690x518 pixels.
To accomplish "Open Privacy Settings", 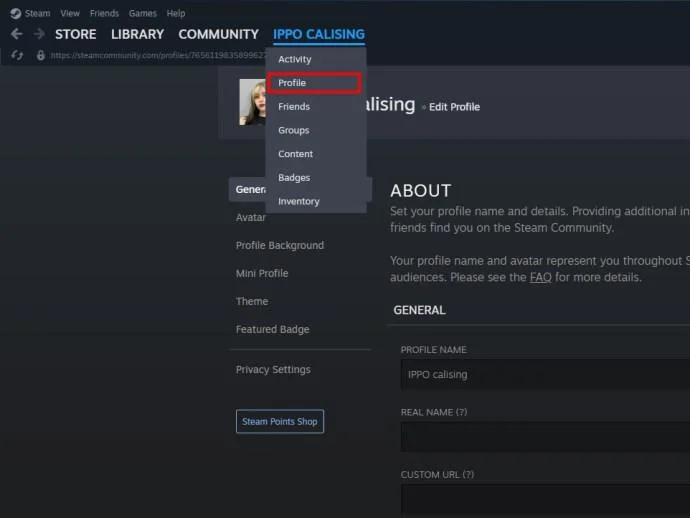I will 273,370.
